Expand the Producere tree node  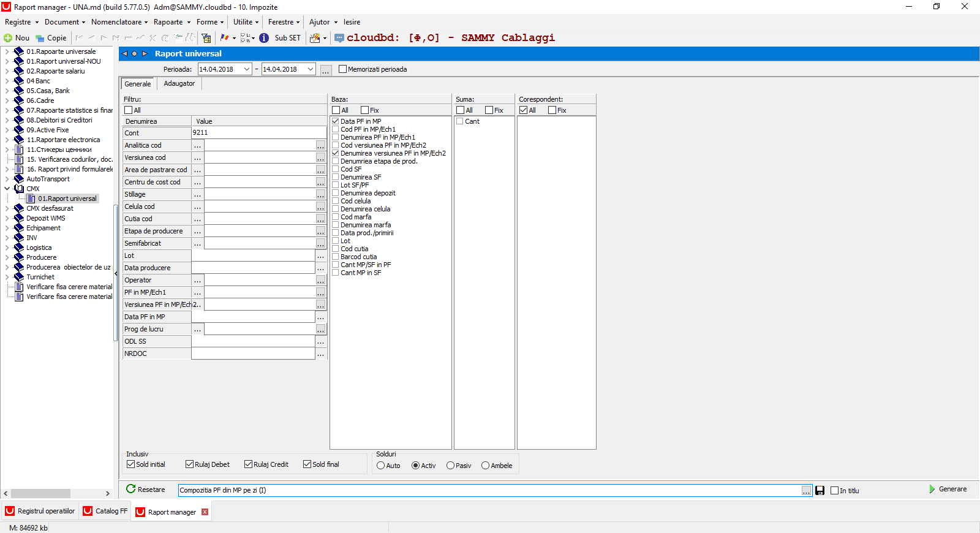(x=7, y=257)
